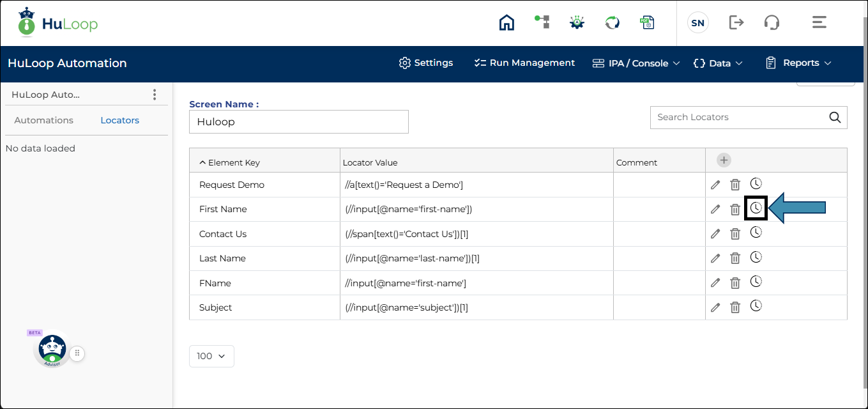View history for First Name locator
This screenshot has width=868, height=409.
click(756, 208)
